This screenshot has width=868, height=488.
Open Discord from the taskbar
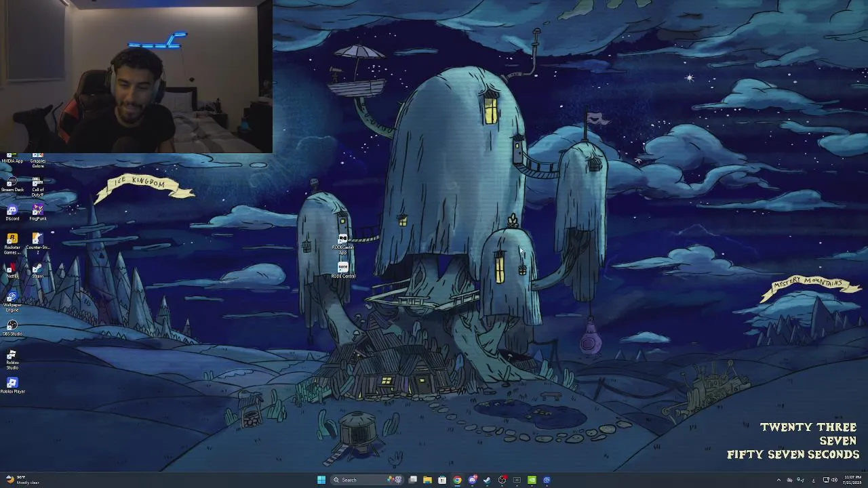pyautogui.click(x=472, y=480)
